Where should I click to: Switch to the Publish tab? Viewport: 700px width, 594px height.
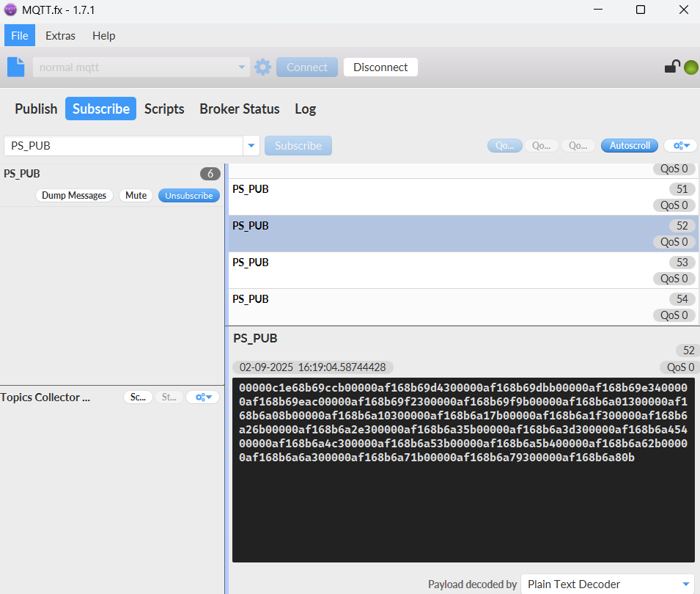pos(36,109)
